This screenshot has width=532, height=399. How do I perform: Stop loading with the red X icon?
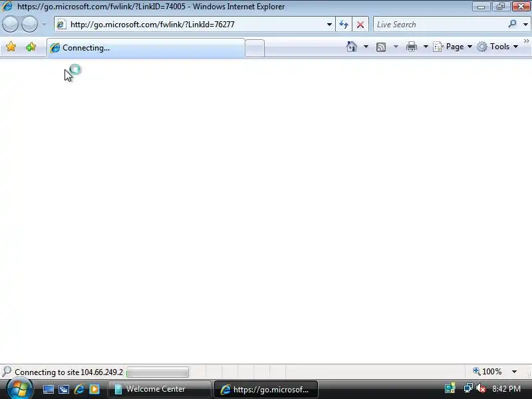pyautogui.click(x=360, y=25)
